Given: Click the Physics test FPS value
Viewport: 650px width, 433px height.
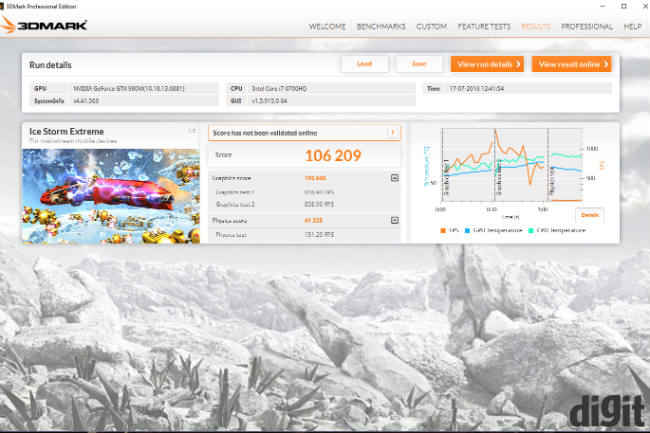Looking at the screenshot, I should pos(319,235).
